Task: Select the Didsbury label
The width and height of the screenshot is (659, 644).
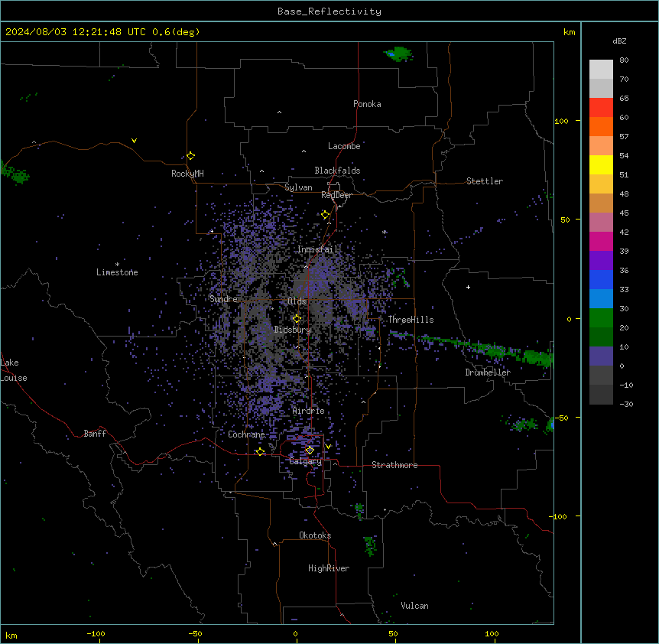Action: (x=293, y=330)
